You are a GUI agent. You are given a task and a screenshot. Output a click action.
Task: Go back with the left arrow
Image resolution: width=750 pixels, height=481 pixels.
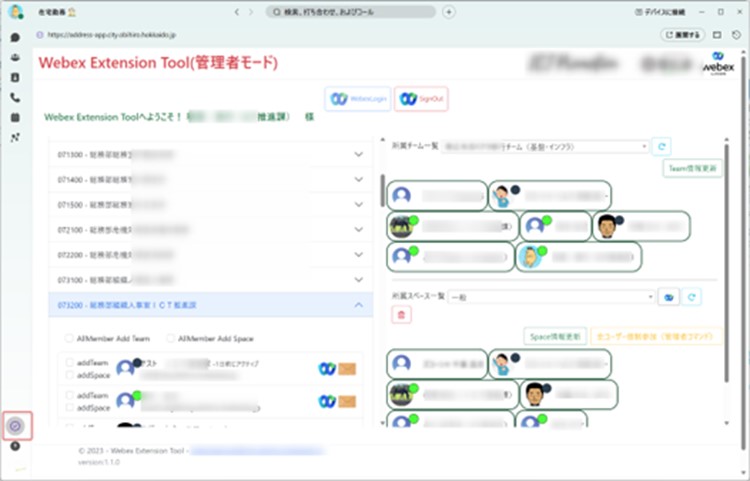237,12
